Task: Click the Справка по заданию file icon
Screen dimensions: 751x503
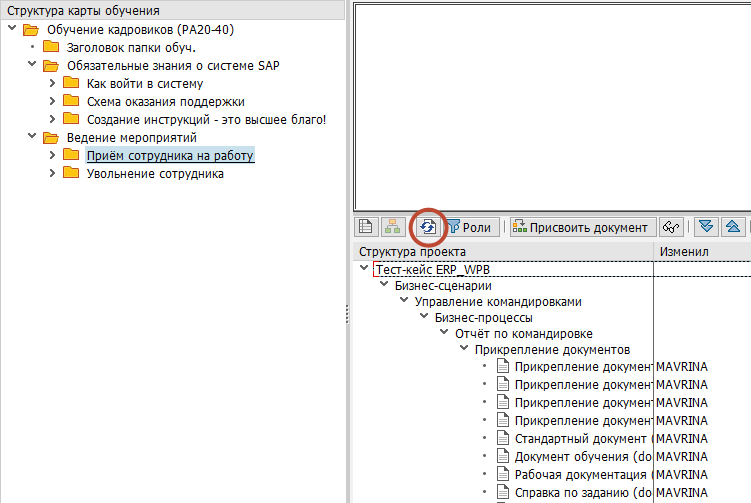Action: 503,492
